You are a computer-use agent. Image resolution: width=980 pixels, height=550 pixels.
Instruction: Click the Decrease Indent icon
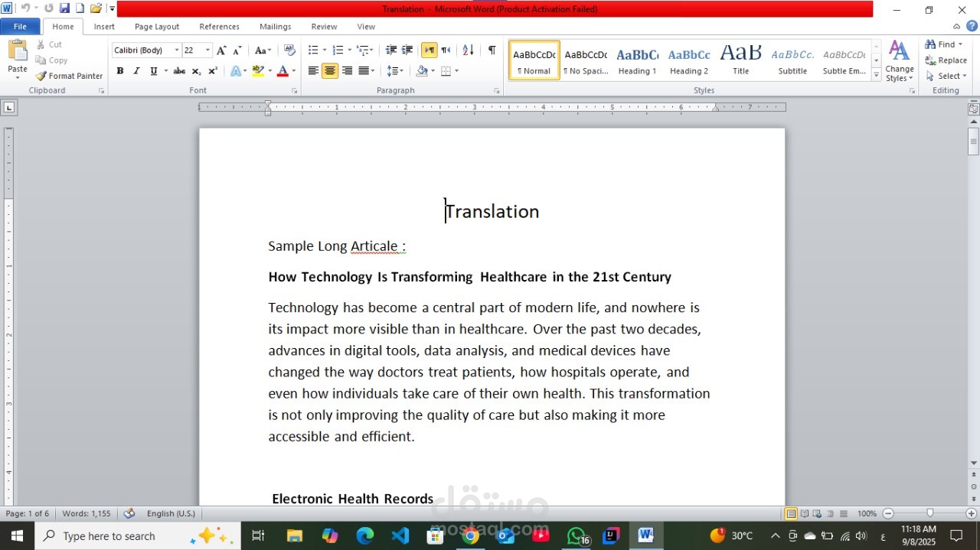click(x=391, y=50)
